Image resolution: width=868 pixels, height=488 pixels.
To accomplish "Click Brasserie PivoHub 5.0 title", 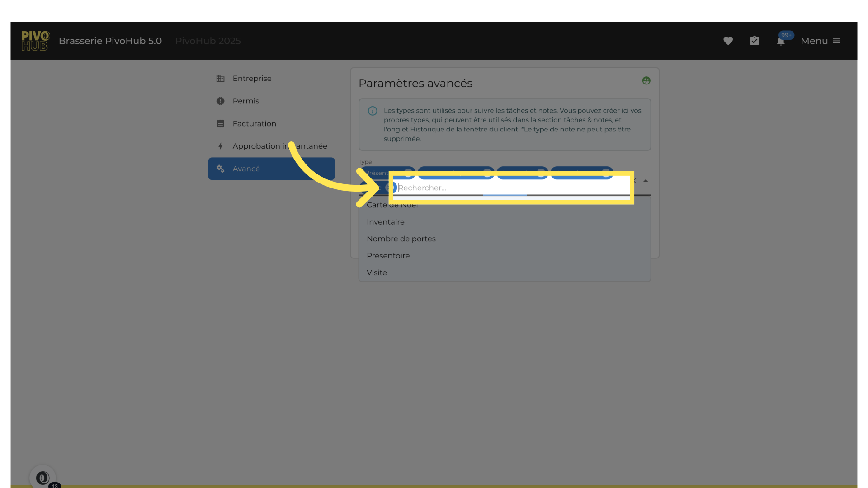I will [x=110, y=41].
